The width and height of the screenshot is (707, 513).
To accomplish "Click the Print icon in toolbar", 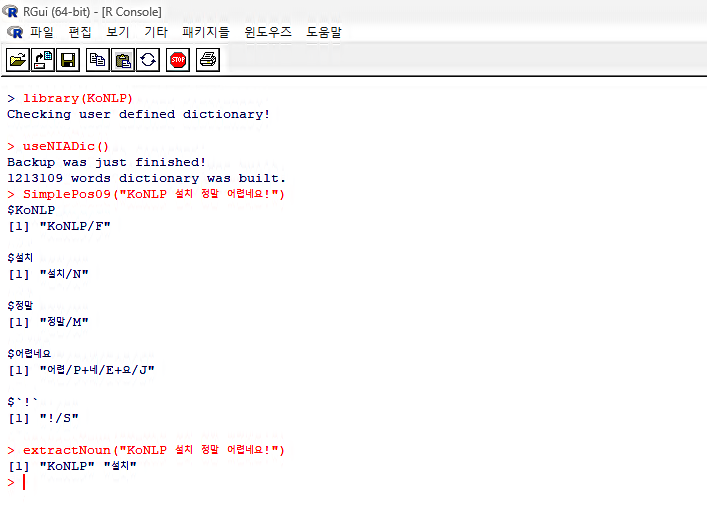I will coord(208,60).
